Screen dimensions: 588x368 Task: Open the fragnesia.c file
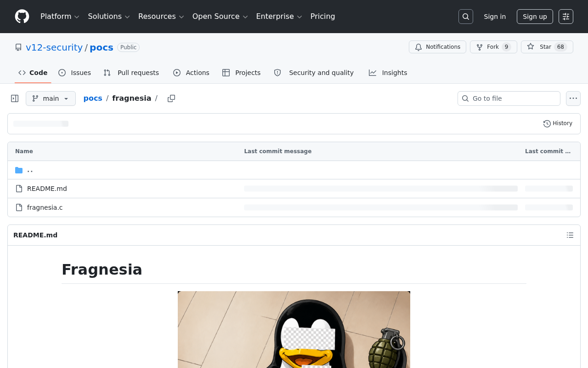tap(45, 207)
